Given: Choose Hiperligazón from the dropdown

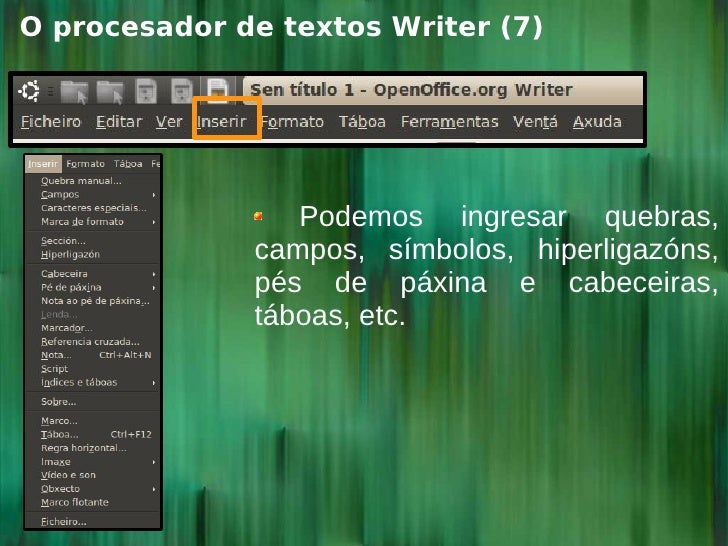Looking at the screenshot, I should pos(93,254).
